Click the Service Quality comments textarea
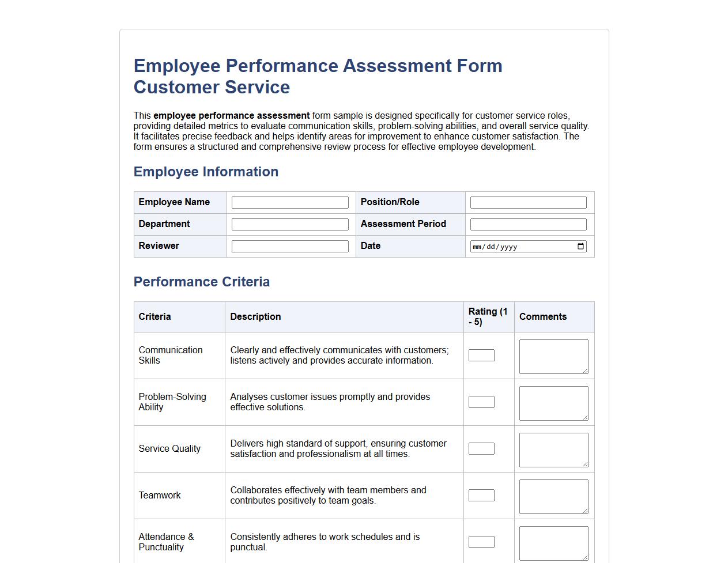This screenshot has height=563, width=728. click(x=552, y=449)
